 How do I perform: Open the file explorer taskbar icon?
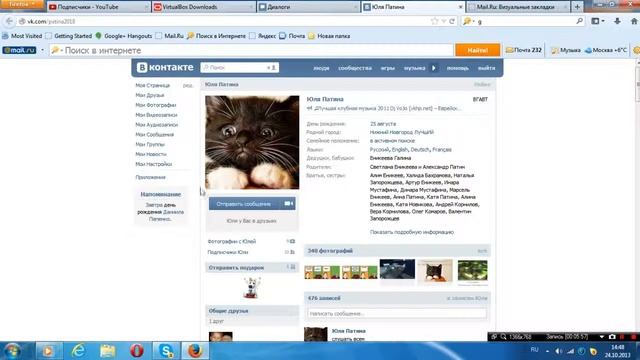[107, 351]
